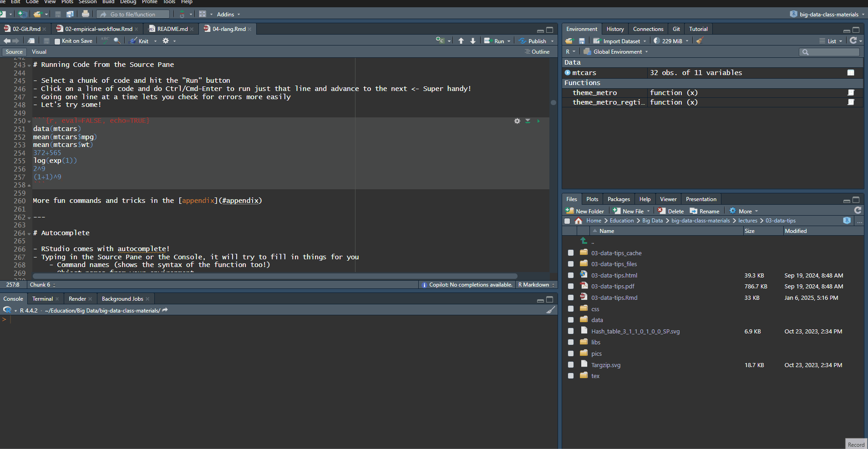Open the Knit options dropdown arrow
This screenshot has width=868, height=449.
pyautogui.click(x=156, y=41)
